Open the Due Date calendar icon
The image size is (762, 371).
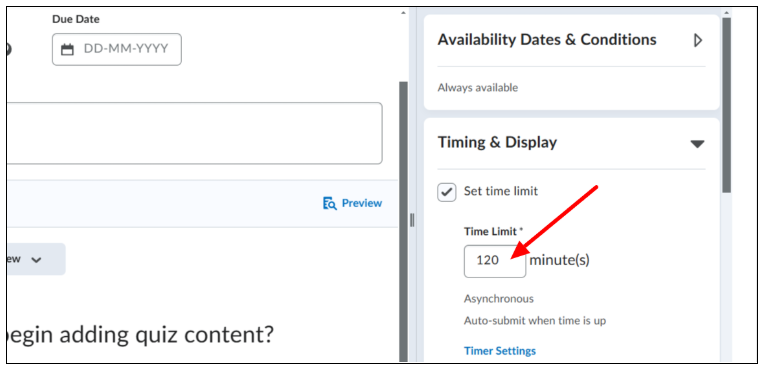pos(67,49)
